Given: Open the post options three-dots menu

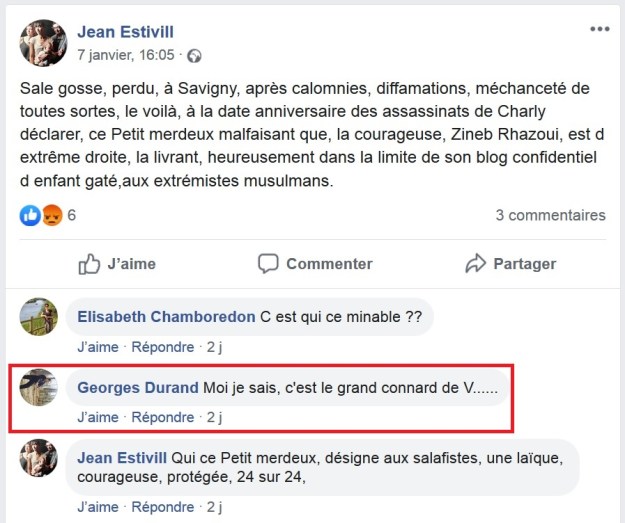Looking at the screenshot, I should click(x=599, y=29).
